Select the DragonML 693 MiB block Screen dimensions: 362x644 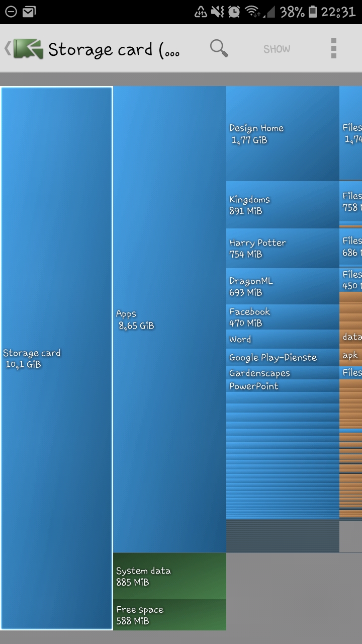tap(283, 286)
